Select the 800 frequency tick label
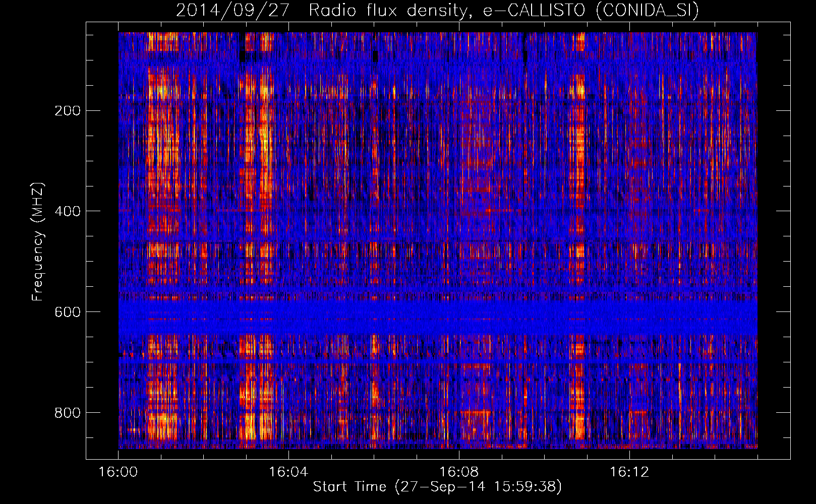Image resolution: width=816 pixels, height=504 pixels. point(68,413)
